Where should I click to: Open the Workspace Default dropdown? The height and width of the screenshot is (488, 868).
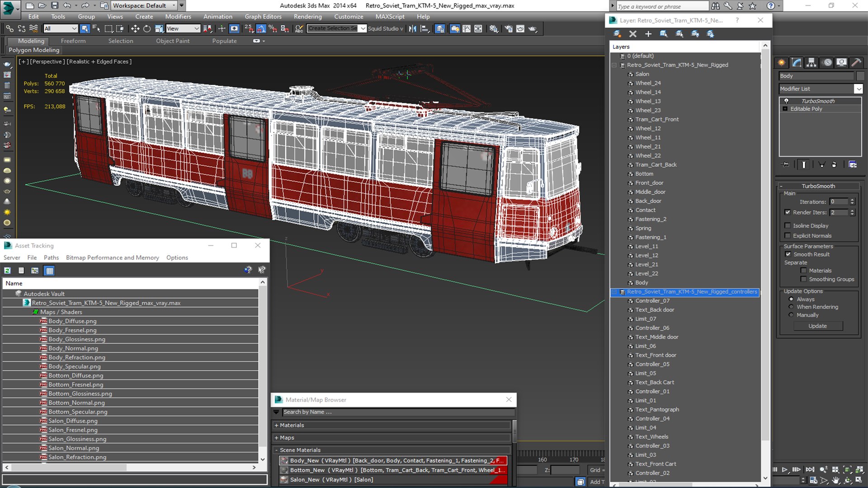click(144, 5)
